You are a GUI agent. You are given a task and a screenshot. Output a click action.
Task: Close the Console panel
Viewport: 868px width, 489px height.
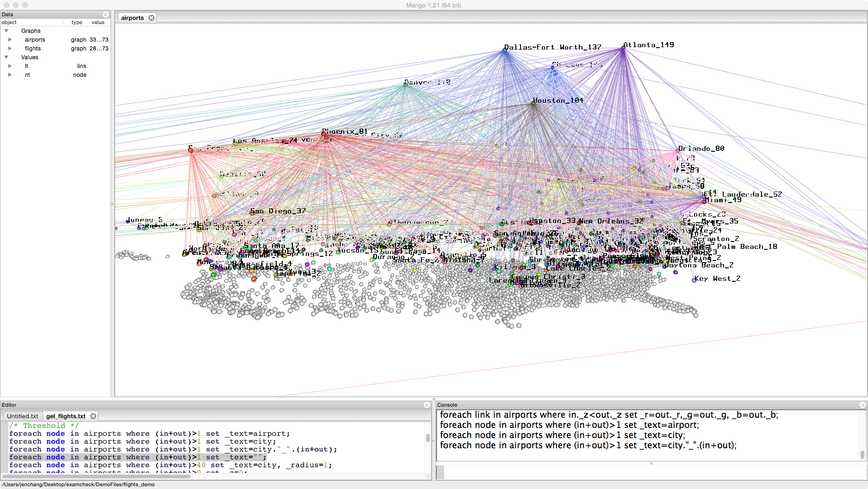862,405
